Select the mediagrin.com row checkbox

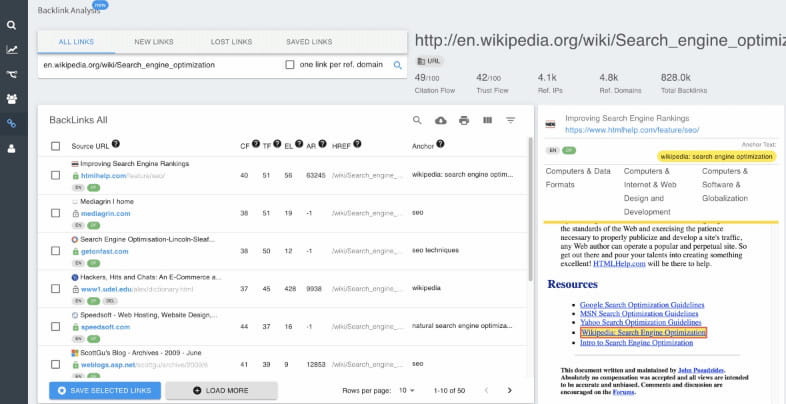coord(56,213)
